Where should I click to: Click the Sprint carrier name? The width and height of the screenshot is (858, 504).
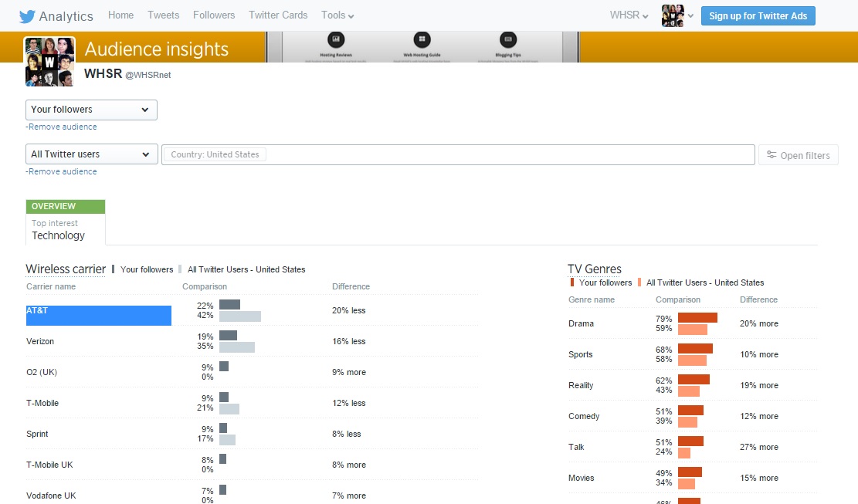[x=37, y=434]
